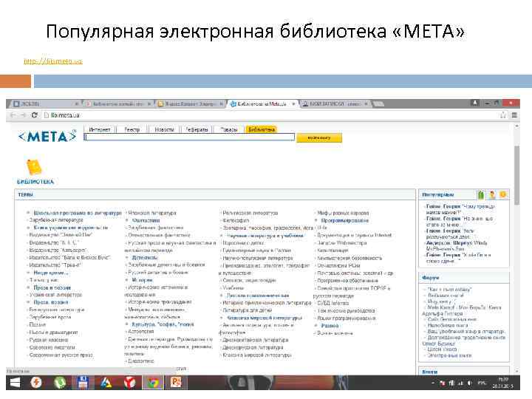
Task: Open Отечественная фантастика link
Action: pos(159,235)
